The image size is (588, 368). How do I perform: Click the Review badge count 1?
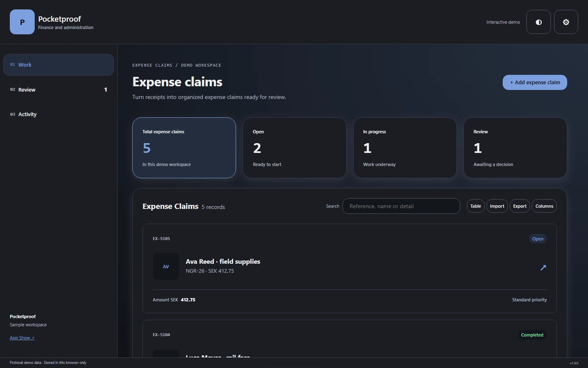click(x=105, y=90)
